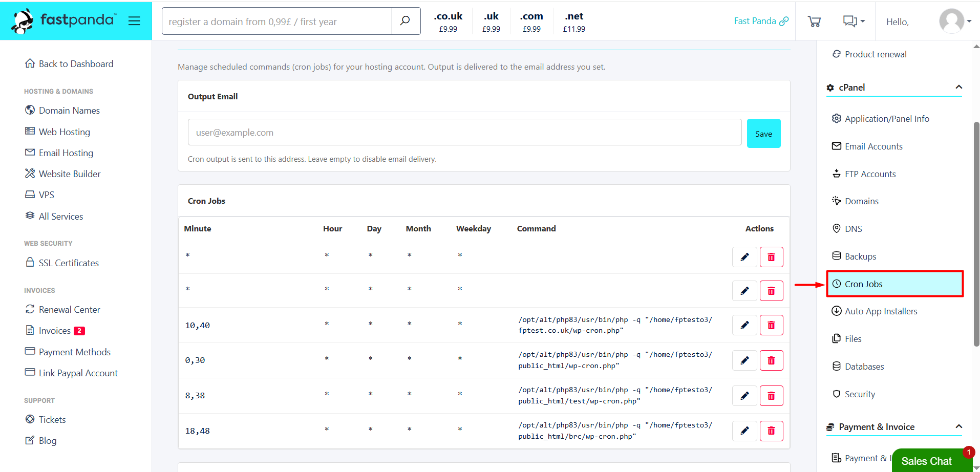Open Product renewal
This screenshot has width=980, height=472.
(869, 54)
